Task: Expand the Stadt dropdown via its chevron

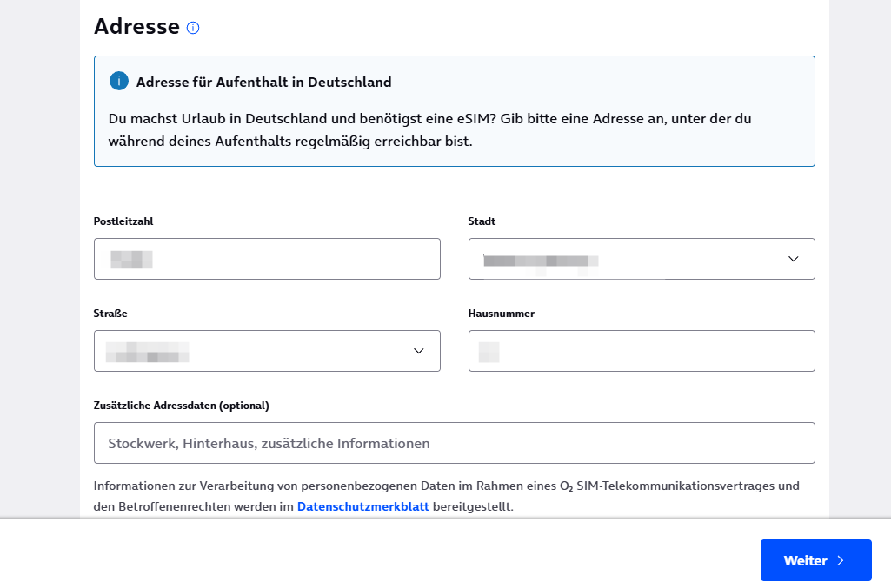Action: 793,259
